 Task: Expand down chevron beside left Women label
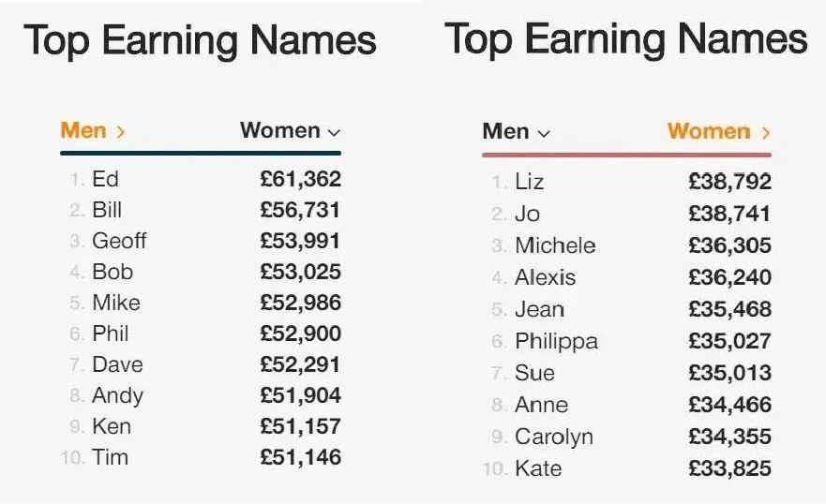(334, 133)
